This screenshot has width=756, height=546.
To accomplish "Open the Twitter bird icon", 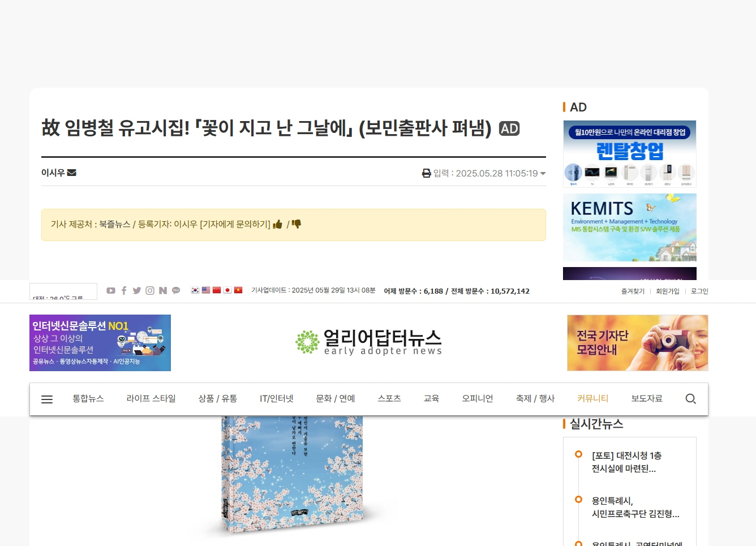I will point(137,290).
